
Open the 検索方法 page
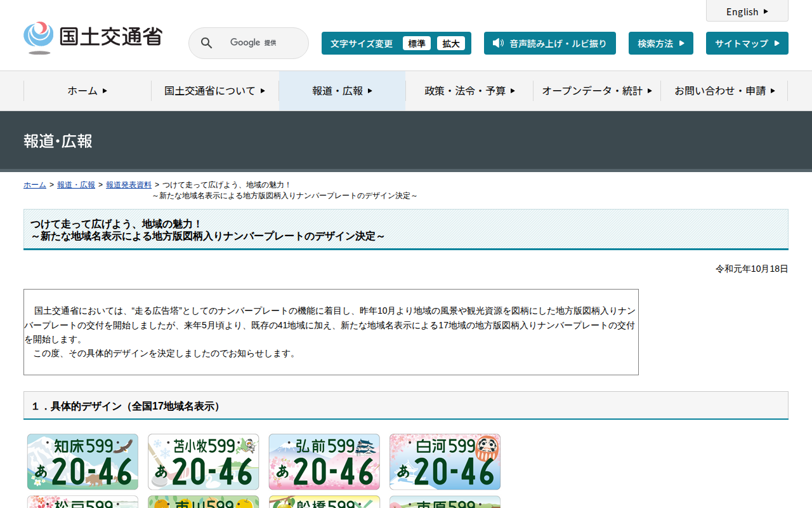660,44
